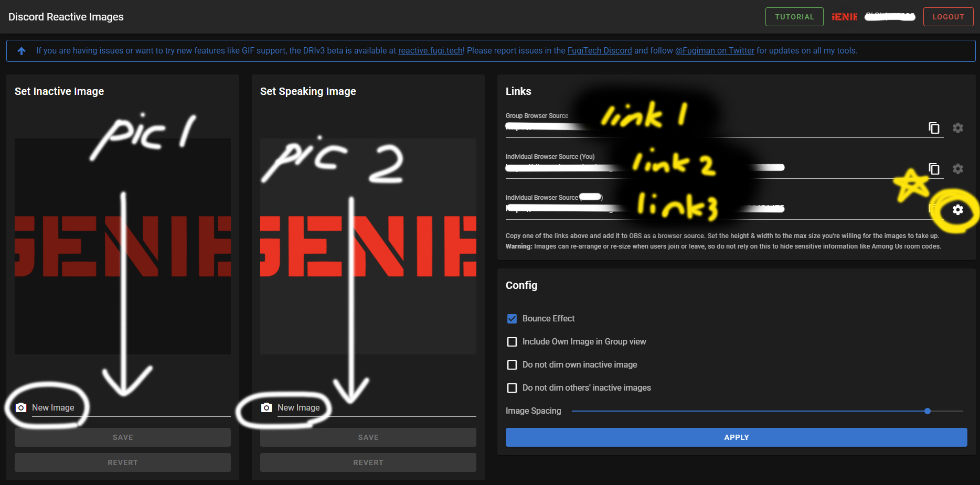980x485 pixels.
Task: Click the speaking image preview
Action: (x=368, y=246)
